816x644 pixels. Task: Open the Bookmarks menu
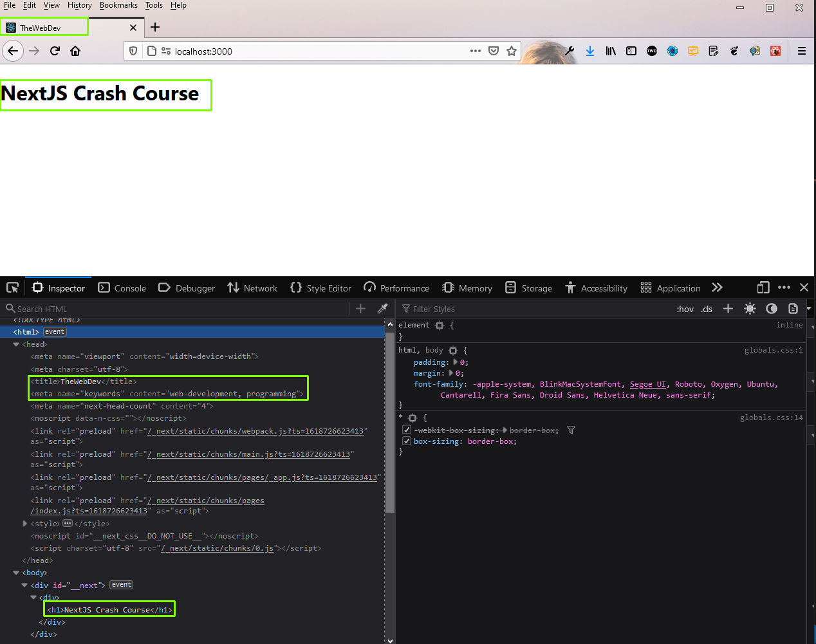(118, 5)
